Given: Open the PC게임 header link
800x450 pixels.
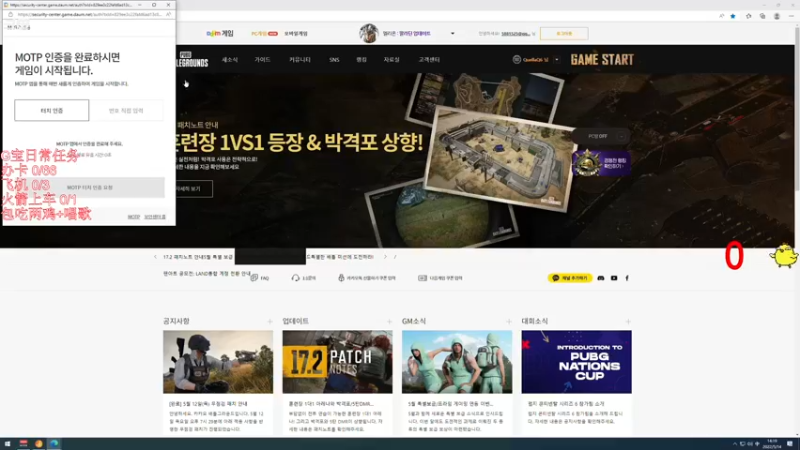Looking at the screenshot, I should [264, 34].
